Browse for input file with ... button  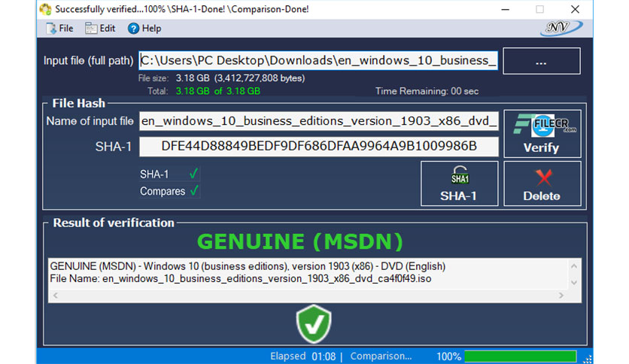coord(542,61)
